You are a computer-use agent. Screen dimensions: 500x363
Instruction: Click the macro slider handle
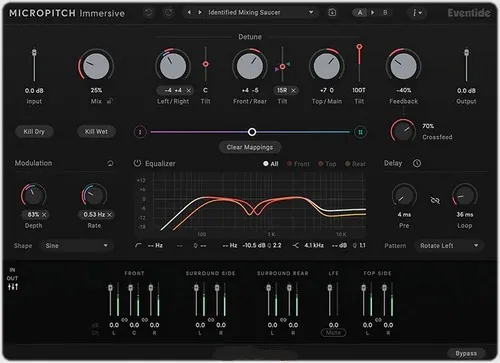(x=252, y=132)
